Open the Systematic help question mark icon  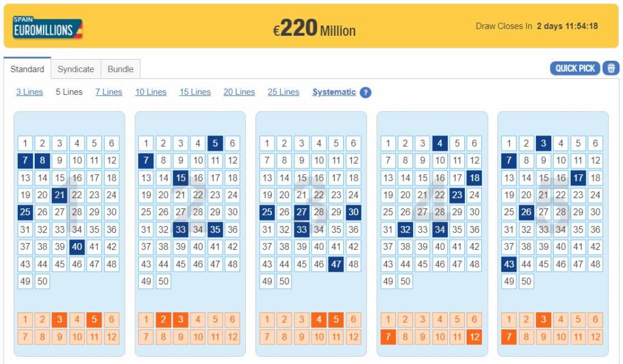[365, 92]
